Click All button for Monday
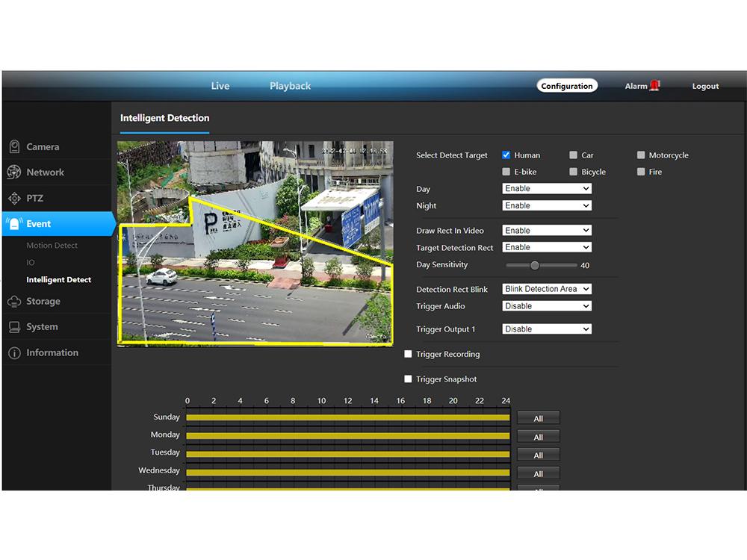Screen dimensions: 747x560 (539, 437)
